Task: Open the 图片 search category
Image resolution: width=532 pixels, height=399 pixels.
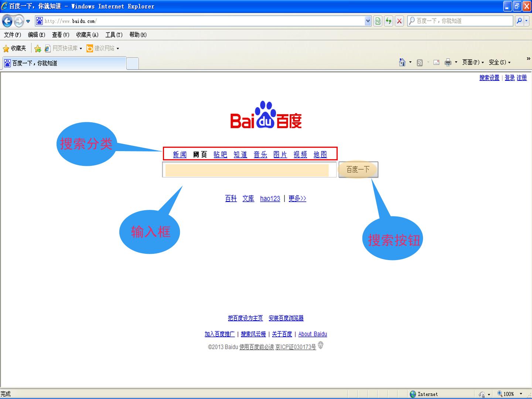Action: [x=280, y=154]
